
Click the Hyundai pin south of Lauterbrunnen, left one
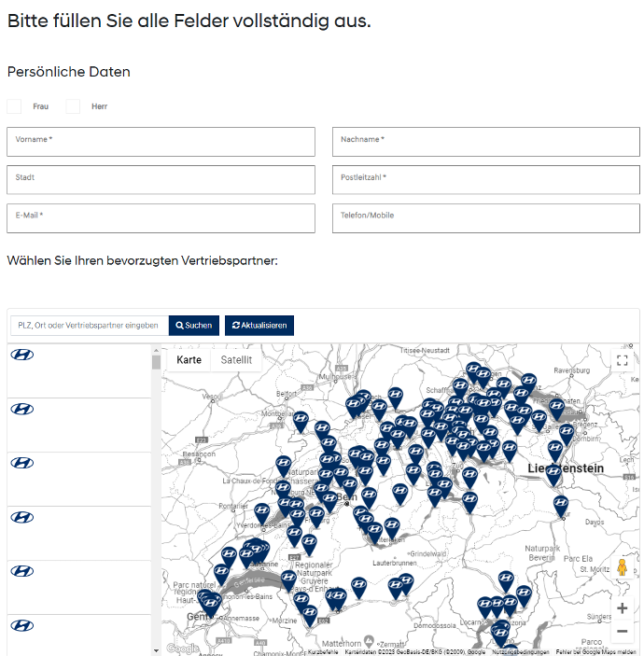click(x=396, y=587)
